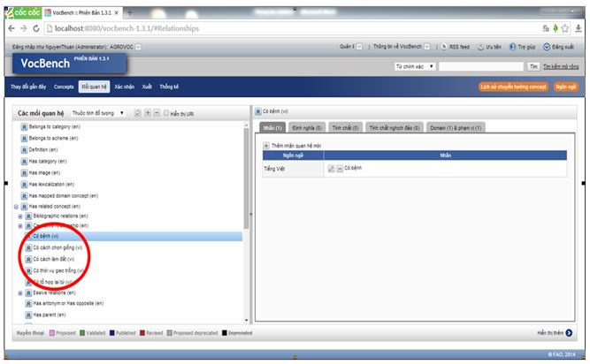Viewport: 590px width, 364px height.
Task: Switch to Tính chất (0) tab
Action: click(x=346, y=128)
